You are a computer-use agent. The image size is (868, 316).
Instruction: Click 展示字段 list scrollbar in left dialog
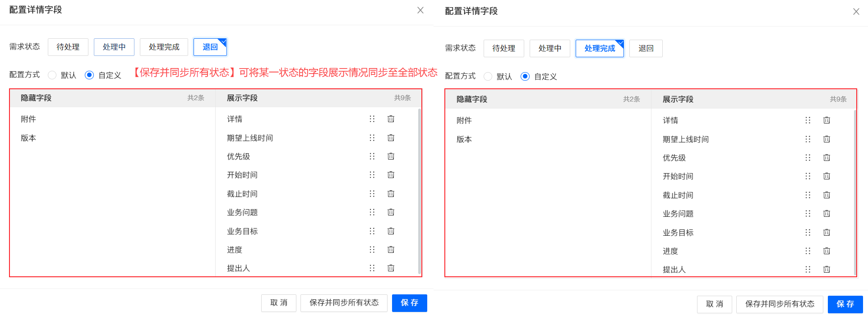coord(420,189)
